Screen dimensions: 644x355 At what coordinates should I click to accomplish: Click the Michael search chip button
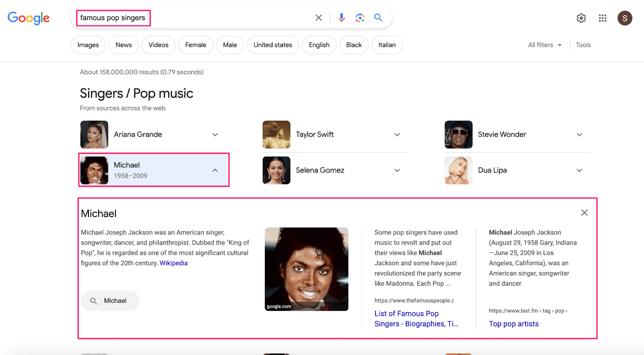110,301
